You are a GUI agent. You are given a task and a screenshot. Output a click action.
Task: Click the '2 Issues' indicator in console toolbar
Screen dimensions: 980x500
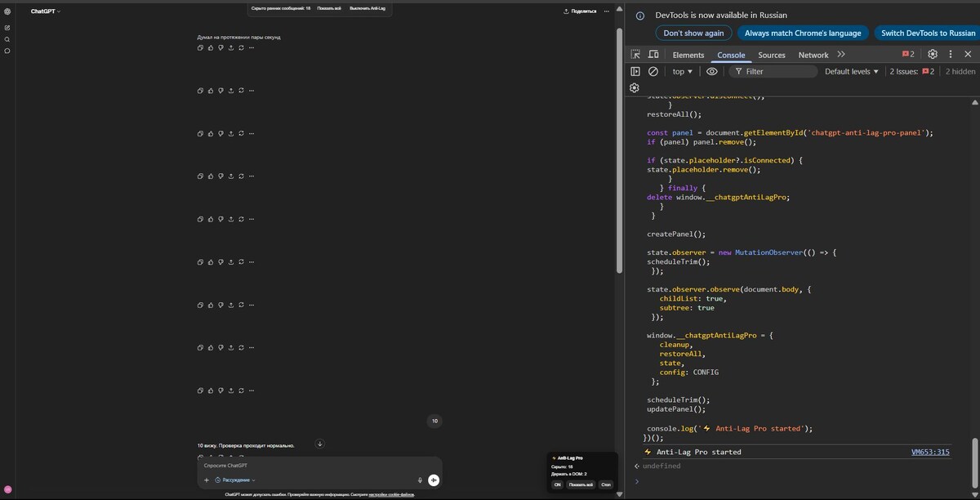pyautogui.click(x=911, y=71)
